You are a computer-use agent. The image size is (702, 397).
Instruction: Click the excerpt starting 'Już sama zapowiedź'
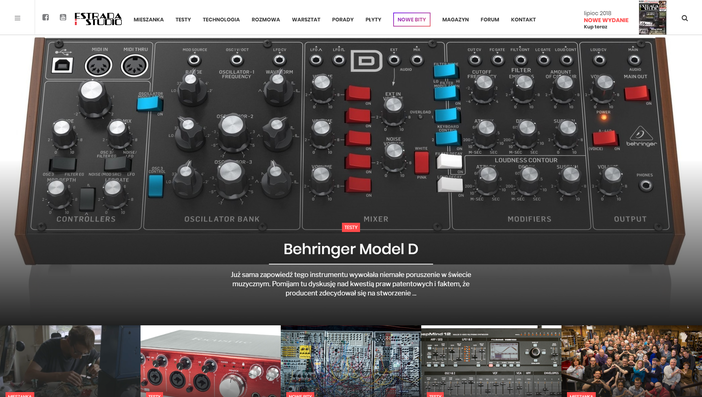[x=351, y=284]
